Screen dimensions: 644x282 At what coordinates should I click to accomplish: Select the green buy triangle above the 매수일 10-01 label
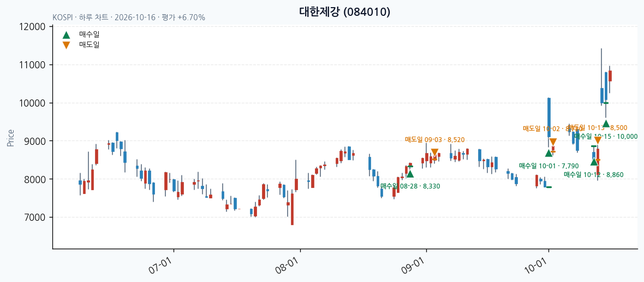tap(548, 153)
